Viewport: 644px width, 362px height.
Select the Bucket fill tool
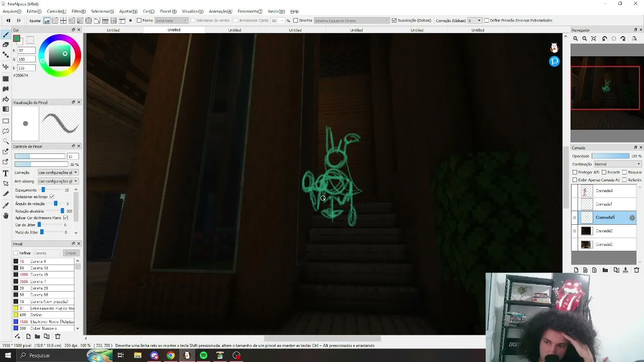point(6,99)
